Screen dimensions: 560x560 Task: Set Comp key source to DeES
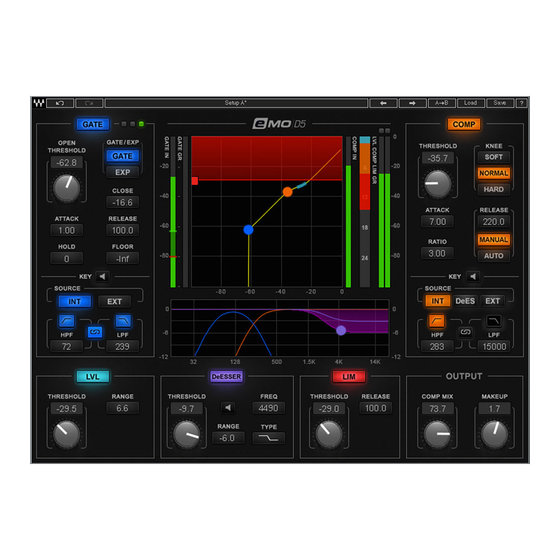465,301
